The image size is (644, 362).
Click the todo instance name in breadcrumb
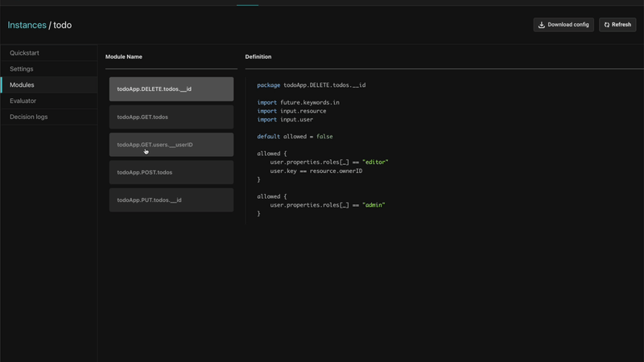click(x=63, y=25)
